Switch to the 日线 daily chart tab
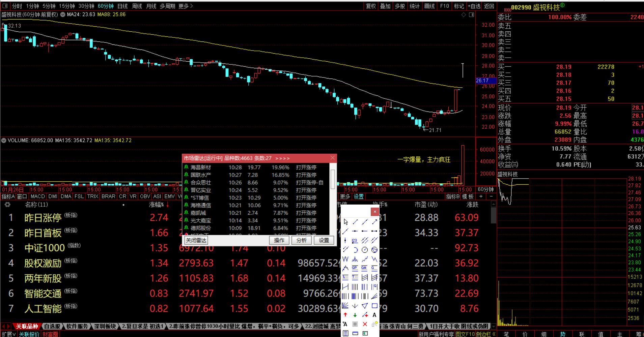The height and width of the screenshot is (337, 644). [122, 6]
